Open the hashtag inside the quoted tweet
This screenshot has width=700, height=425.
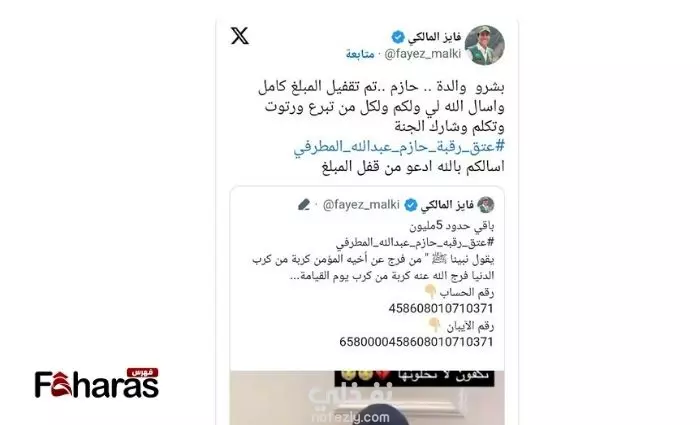pyautogui.click(x=415, y=242)
